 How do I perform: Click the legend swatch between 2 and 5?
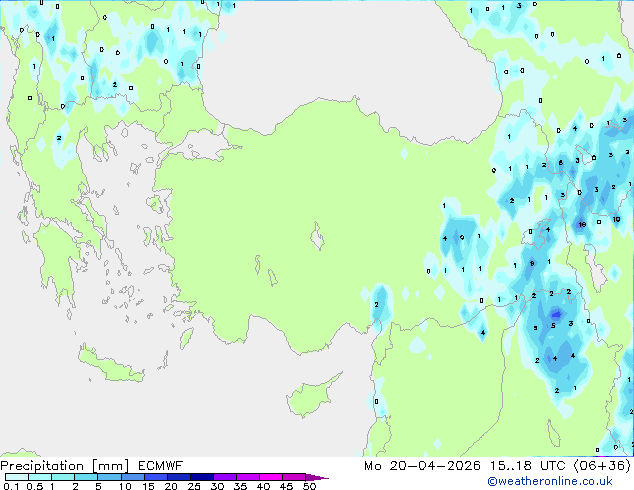tap(86, 477)
